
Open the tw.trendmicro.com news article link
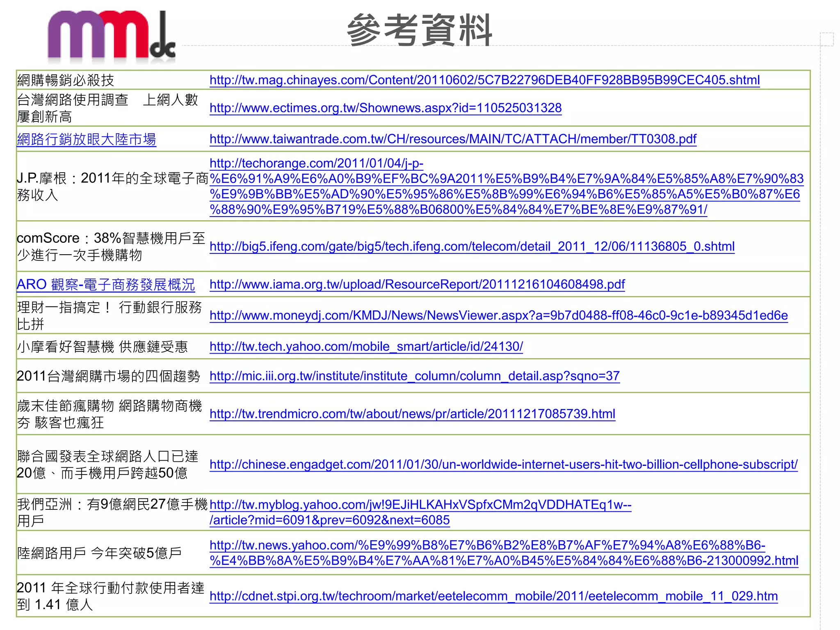[413, 414]
